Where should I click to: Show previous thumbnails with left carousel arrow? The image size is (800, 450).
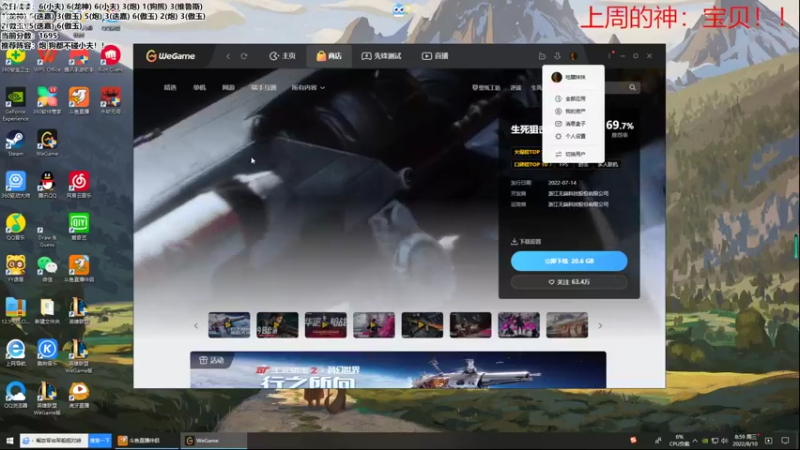[196, 326]
